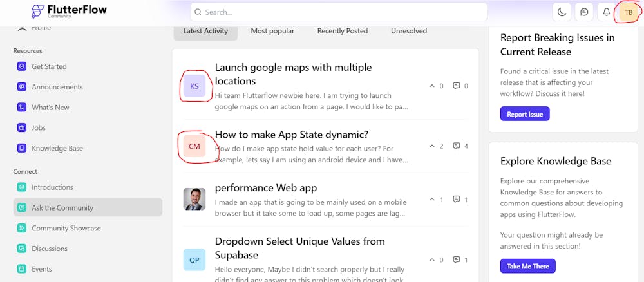644x282 pixels.
Task: Click the Get Started sidebar icon
Action: (x=22, y=66)
